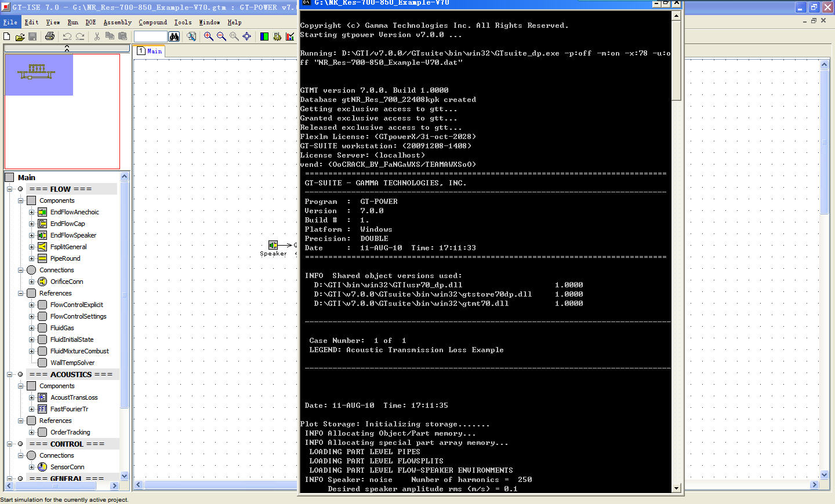
Task: Select the FsplitGeneral component icon
Action: (42, 247)
